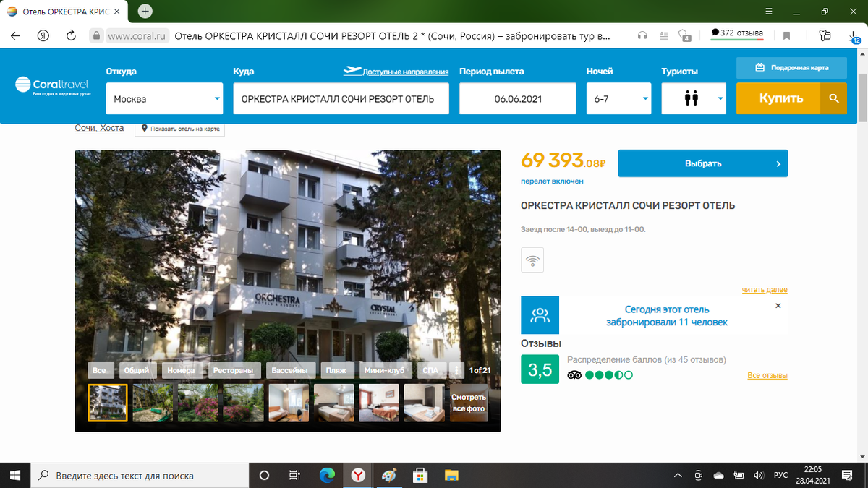Select the first building thumbnail
868x488 pixels.
pyautogui.click(x=108, y=403)
